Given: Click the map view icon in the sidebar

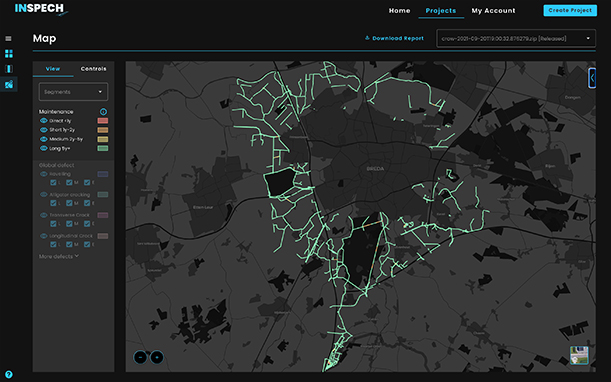Looking at the screenshot, I should pos(9,84).
